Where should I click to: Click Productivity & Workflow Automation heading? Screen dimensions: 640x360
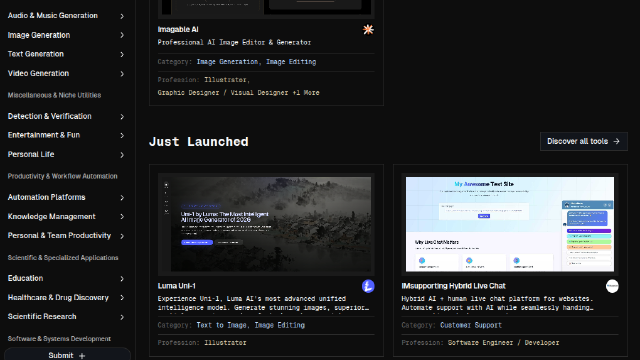click(x=62, y=176)
